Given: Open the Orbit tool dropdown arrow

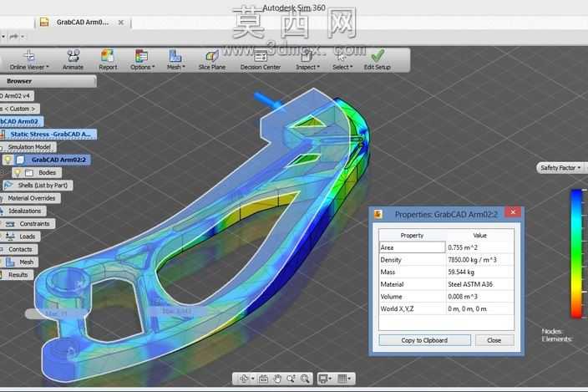Looking at the screenshot, I should click(x=253, y=379).
